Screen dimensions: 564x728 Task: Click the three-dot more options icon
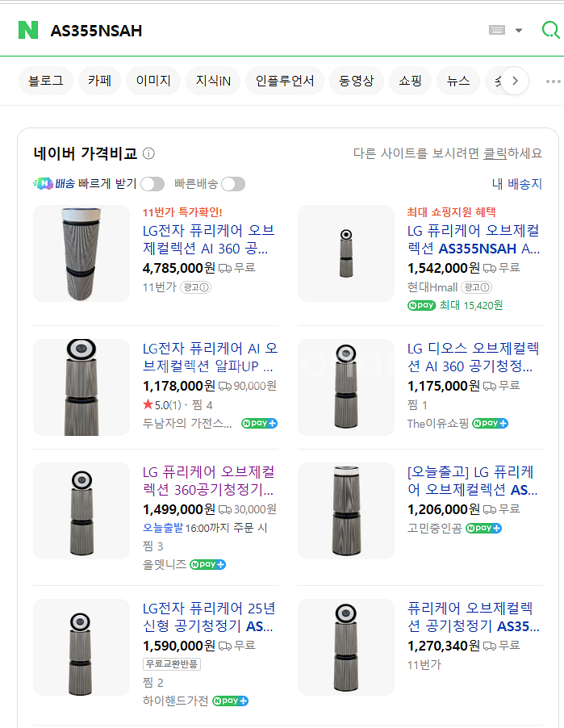point(553,81)
